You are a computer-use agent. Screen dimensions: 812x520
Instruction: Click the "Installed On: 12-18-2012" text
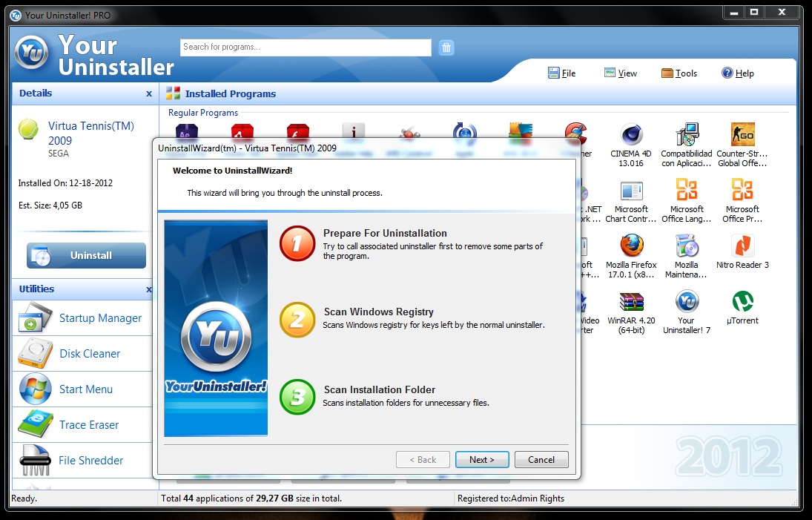click(x=65, y=182)
